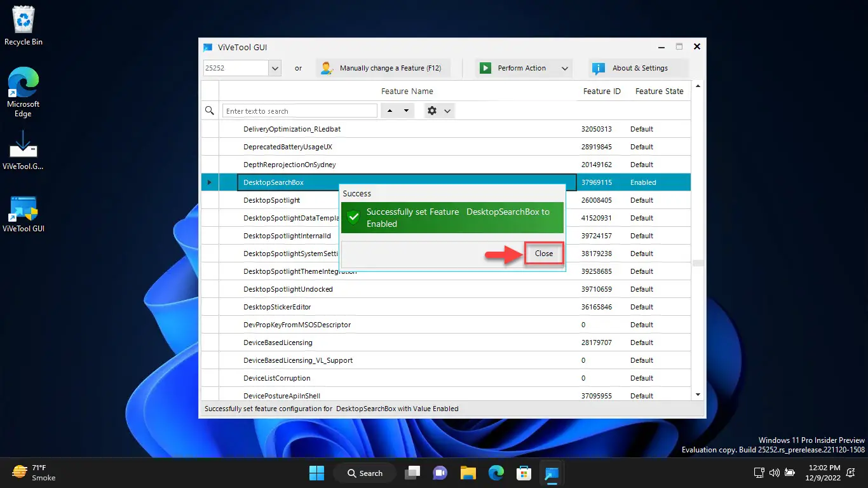Viewport: 868px width, 488px height.
Task: Click the Feature ID column header
Action: [x=602, y=91]
